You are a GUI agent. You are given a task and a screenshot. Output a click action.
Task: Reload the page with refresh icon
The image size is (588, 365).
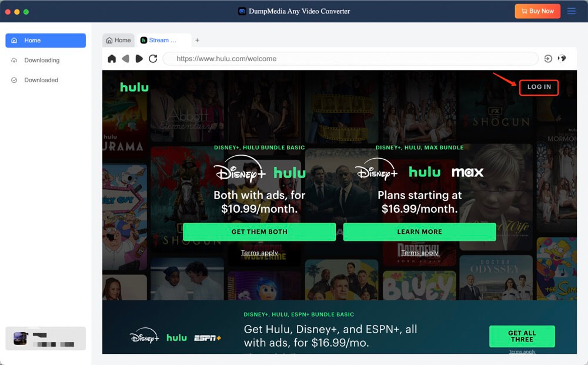pyautogui.click(x=153, y=58)
